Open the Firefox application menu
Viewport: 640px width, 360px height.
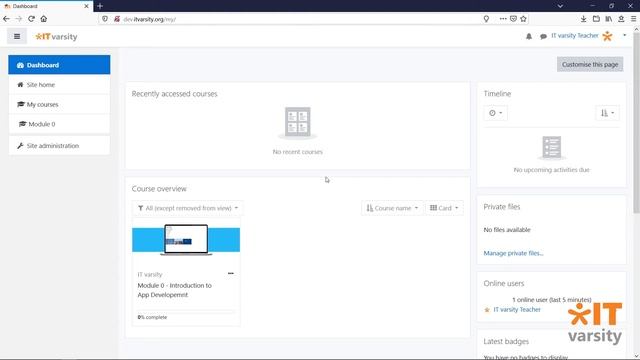click(x=633, y=19)
